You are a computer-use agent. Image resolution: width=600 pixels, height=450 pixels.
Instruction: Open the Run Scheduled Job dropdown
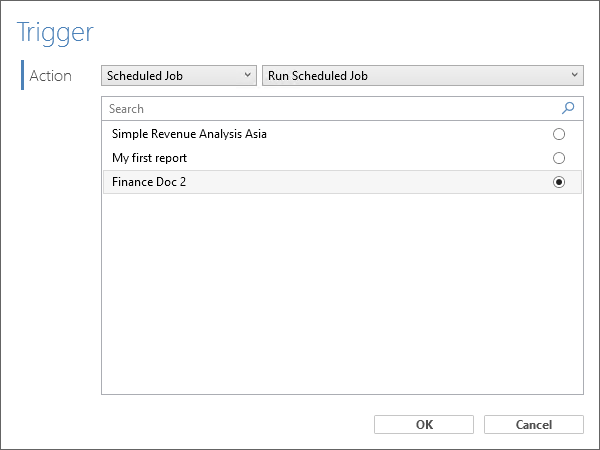coord(423,76)
